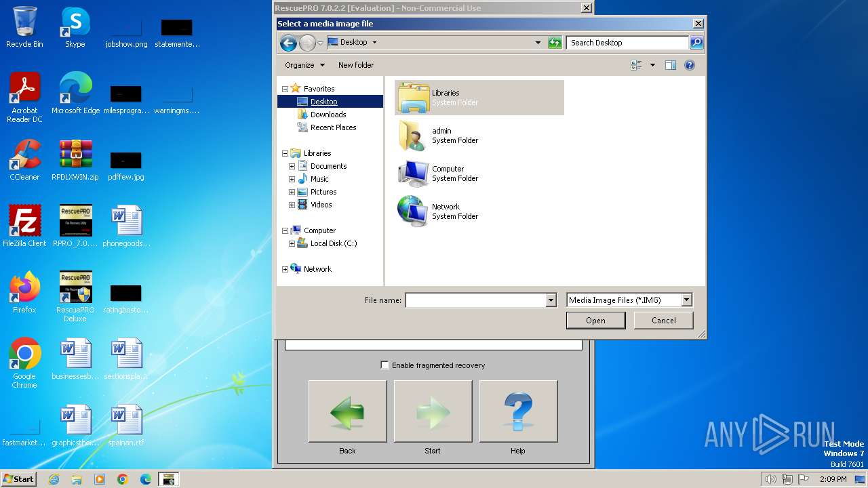Open the Organize menu
868x488 pixels.
click(304, 65)
